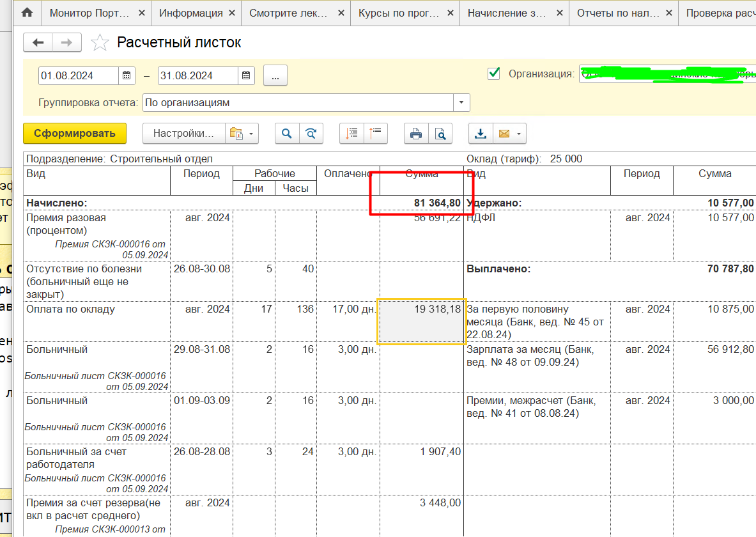Viewport: 756px width, 537px height.
Task: Click the По организациям grouping field
Action: pyautogui.click(x=298, y=103)
